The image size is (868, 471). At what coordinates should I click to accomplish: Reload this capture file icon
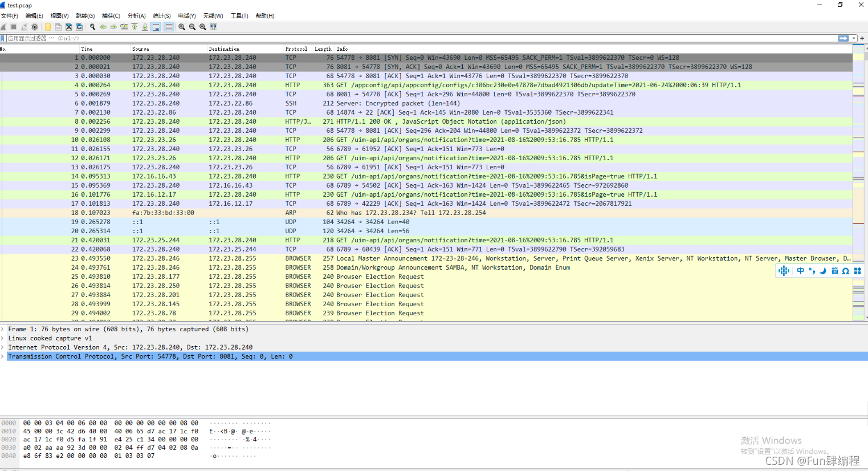click(79, 27)
